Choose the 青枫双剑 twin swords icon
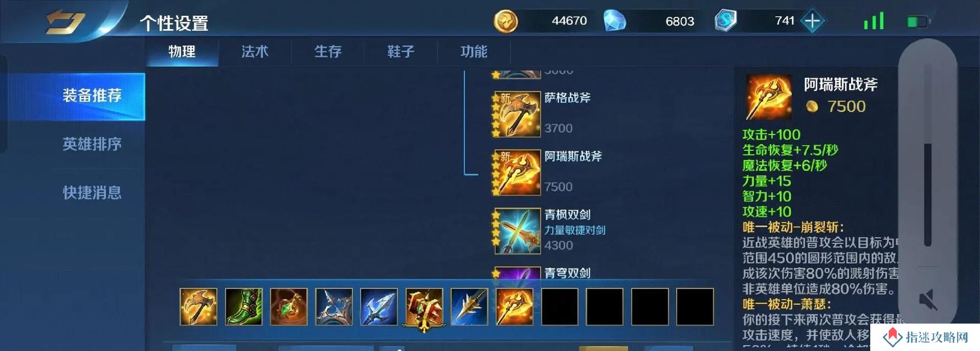Image resolution: width=980 pixels, height=351 pixels. point(517,231)
